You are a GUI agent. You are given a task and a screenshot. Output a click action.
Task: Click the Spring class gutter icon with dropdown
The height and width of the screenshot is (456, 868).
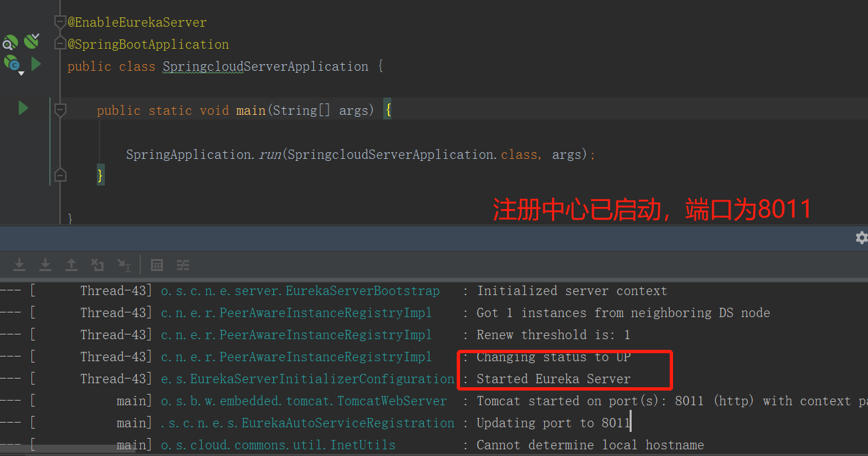point(13,65)
